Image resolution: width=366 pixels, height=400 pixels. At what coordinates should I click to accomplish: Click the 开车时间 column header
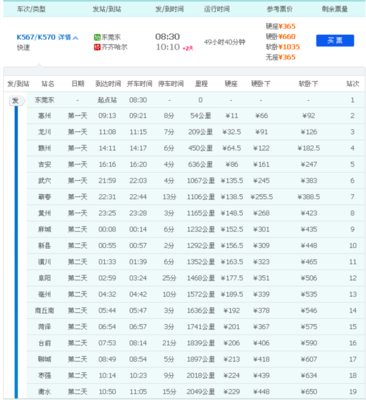(x=139, y=84)
